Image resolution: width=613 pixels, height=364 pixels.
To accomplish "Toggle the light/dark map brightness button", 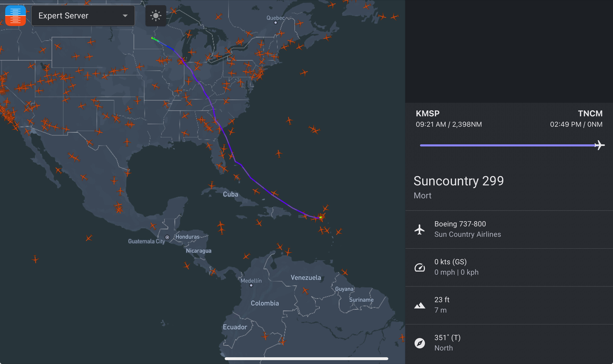I will click(x=156, y=16).
